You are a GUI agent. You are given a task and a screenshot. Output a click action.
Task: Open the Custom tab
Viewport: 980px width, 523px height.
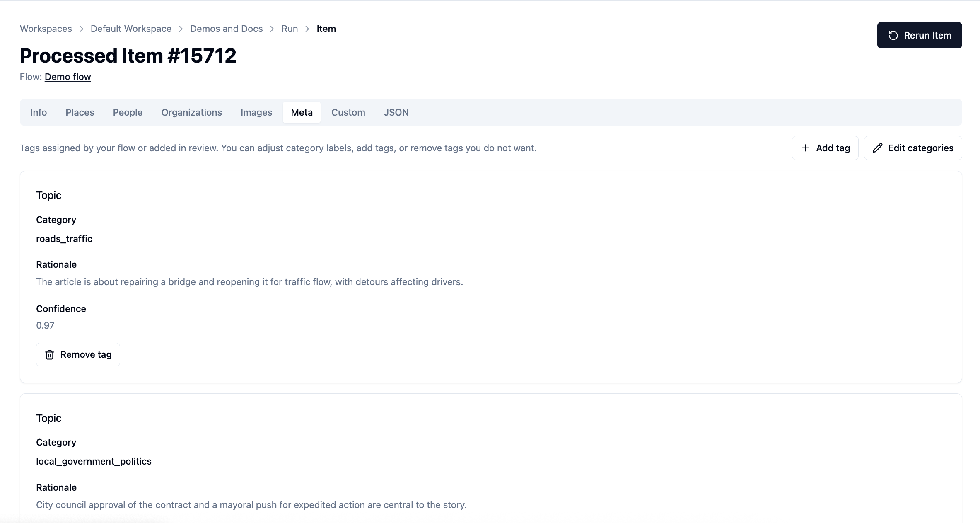pos(348,112)
